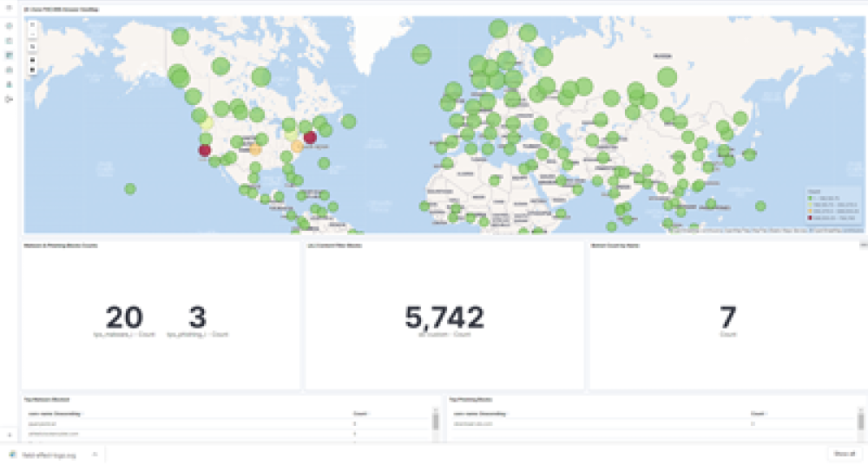
Task: Open the downloaded field-effect-logo.svg file
Action: (x=48, y=455)
